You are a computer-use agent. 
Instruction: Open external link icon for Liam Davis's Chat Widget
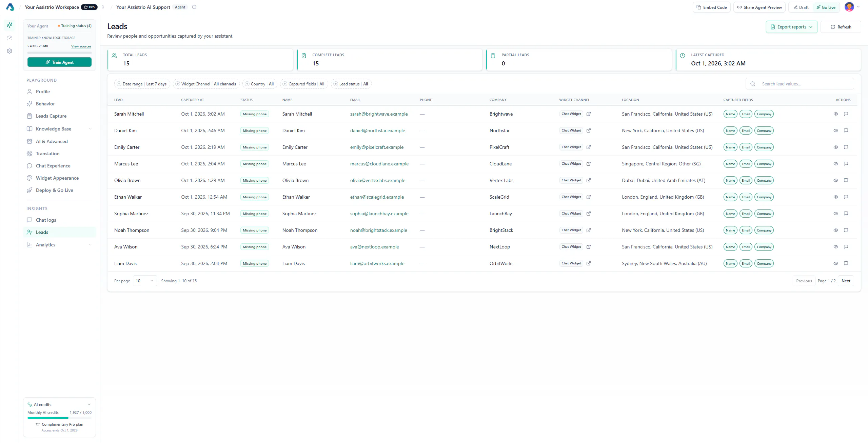(x=589, y=263)
